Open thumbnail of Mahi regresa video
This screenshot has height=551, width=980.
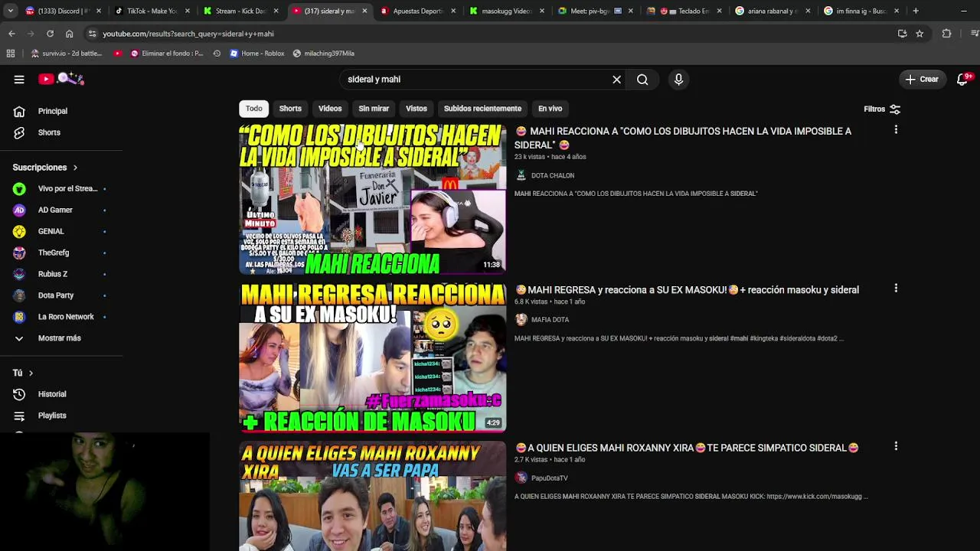pyautogui.click(x=372, y=357)
